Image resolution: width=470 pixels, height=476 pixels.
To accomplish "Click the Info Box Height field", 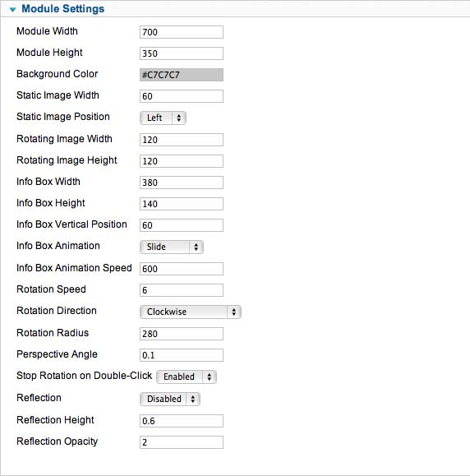I will 182,204.
